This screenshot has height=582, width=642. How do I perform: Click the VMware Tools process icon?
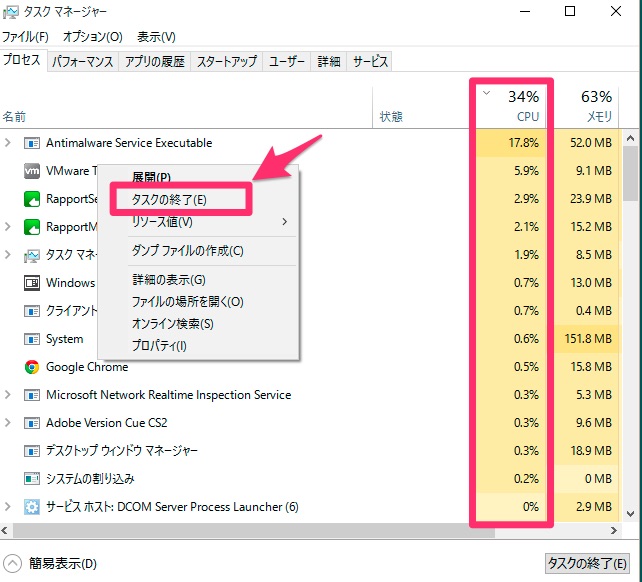click(32, 171)
